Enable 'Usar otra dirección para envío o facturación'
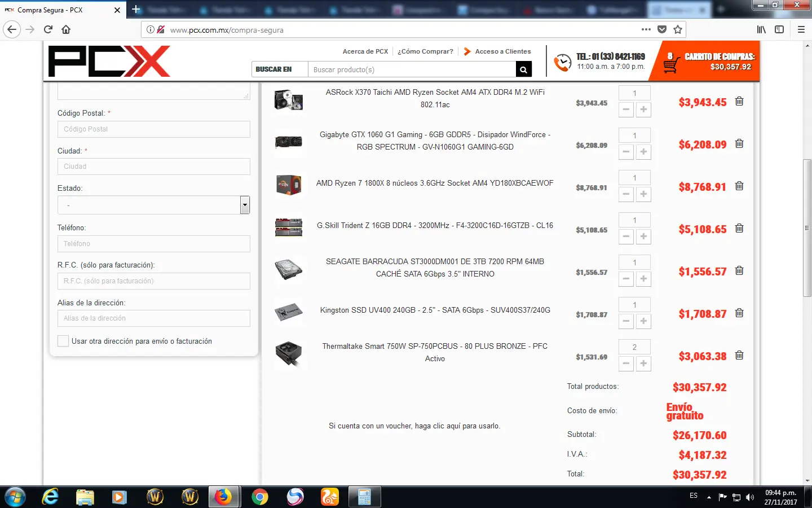 coord(63,341)
